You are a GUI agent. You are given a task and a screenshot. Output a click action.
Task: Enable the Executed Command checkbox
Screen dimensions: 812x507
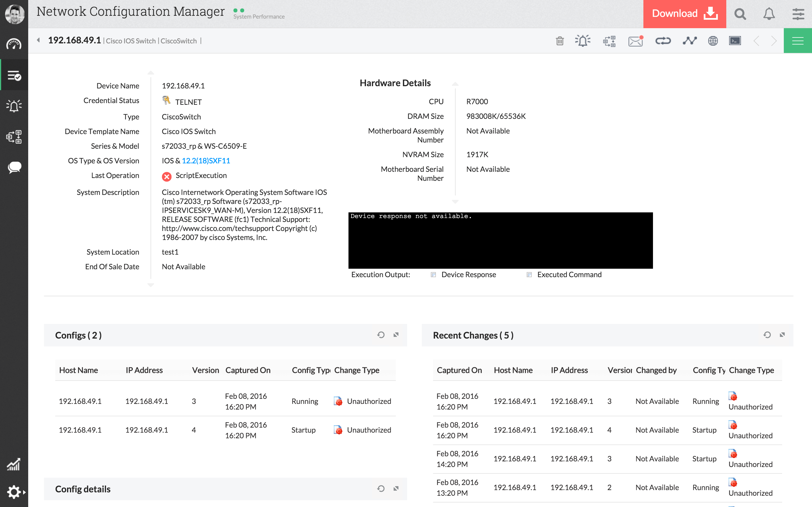[x=529, y=275]
